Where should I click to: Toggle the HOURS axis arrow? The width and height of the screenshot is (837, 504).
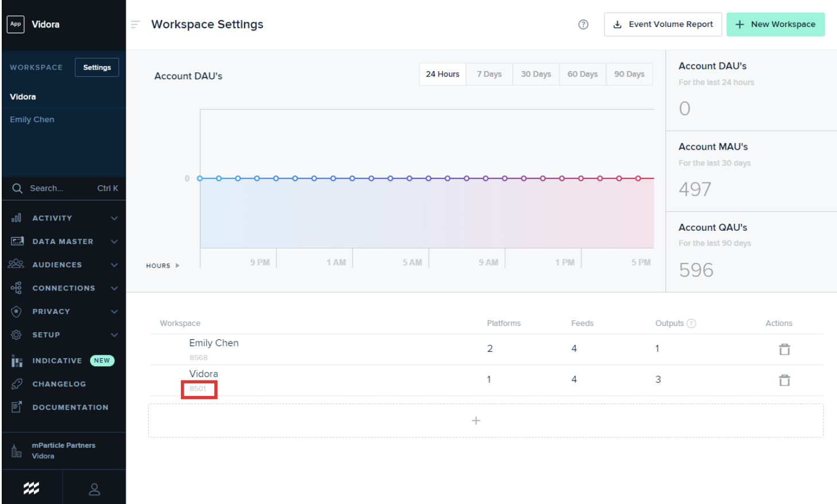click(x=177, y=266)
